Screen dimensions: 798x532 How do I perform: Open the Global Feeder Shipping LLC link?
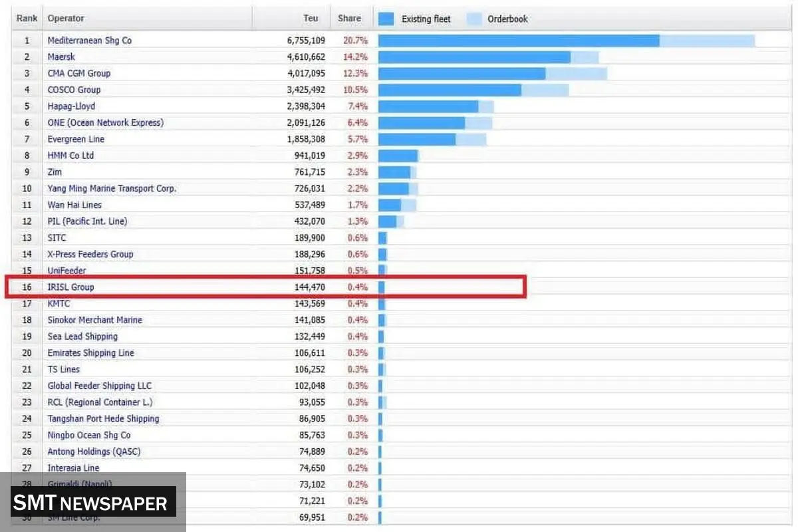(100, 386)
